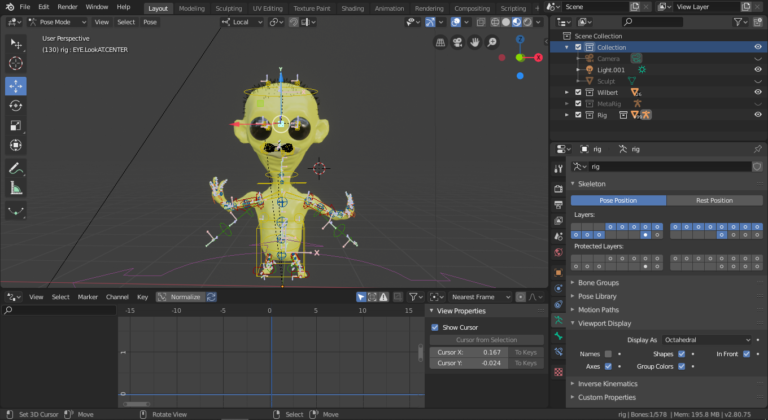Image resolution: width=768 pixels, height=420 pixels.
Task: Click the Rest Position button
Action: [x=714, y=200]
